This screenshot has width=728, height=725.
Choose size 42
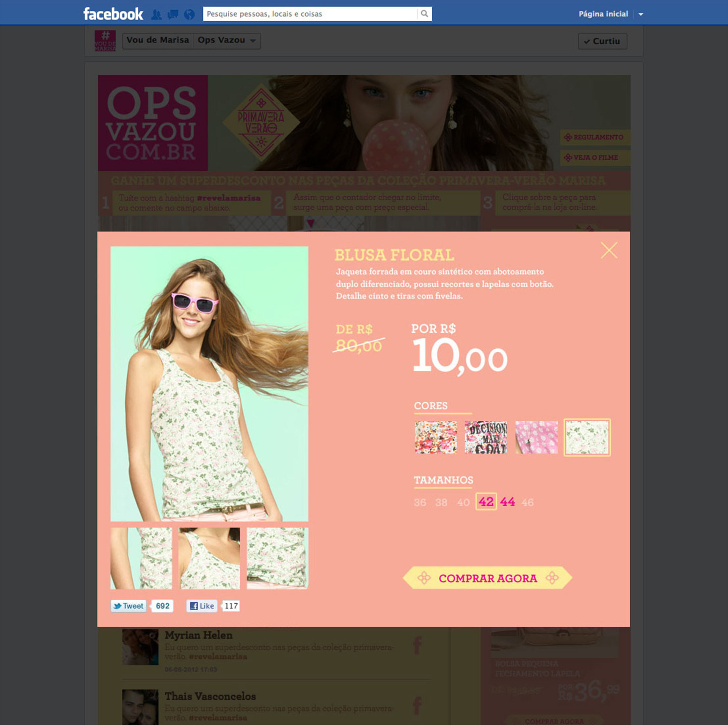click(486, 501)
